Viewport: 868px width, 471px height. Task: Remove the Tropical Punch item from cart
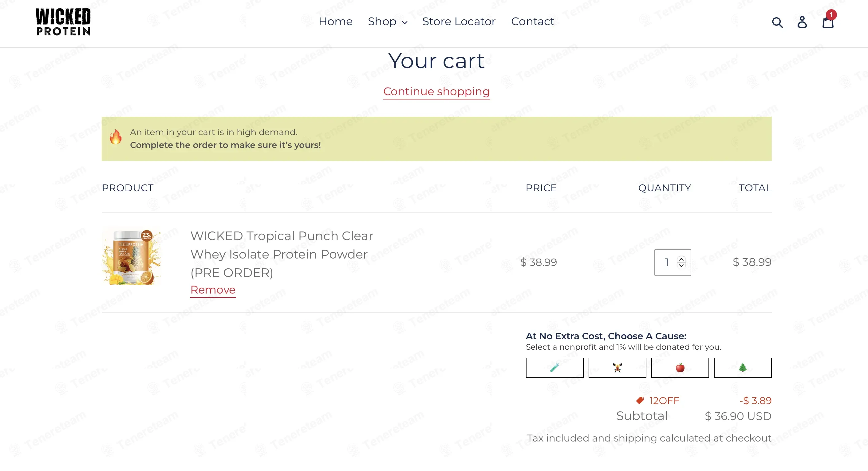pyautogui.click(x=213, y=290)
